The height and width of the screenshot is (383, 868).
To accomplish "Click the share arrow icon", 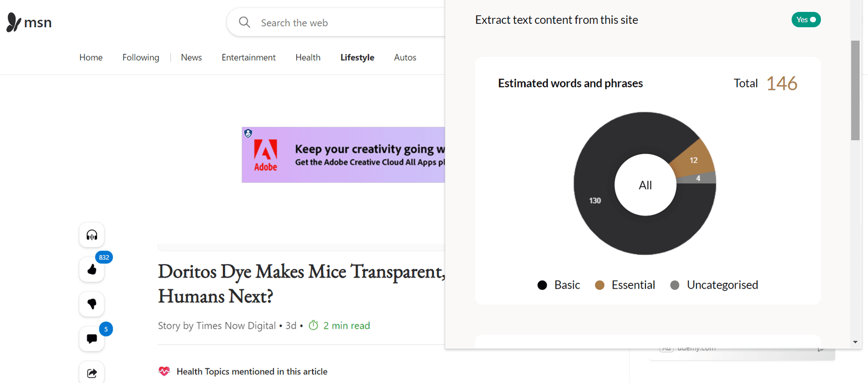I will coord(92,373).
